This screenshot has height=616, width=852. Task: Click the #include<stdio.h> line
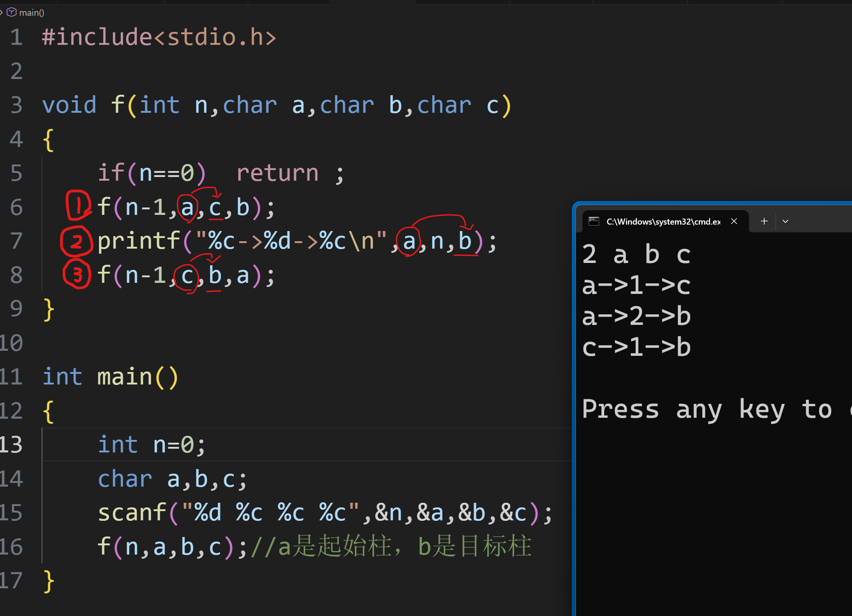click(159, 37)
